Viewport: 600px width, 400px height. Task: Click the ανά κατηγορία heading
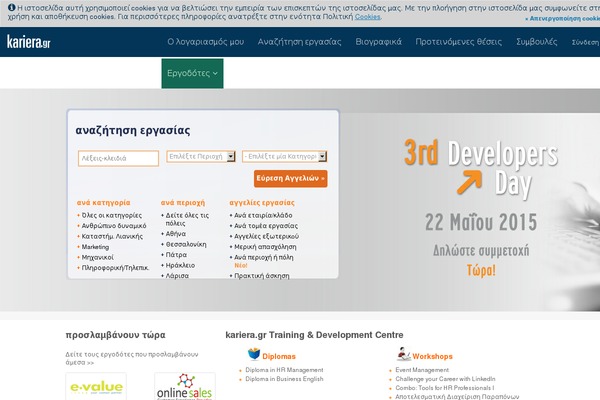[x=103, y=203]
